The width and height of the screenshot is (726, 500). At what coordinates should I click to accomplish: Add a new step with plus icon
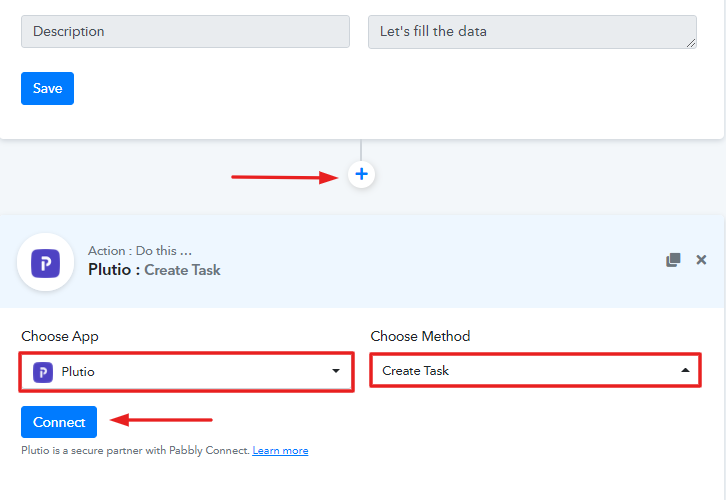(361, 175)
